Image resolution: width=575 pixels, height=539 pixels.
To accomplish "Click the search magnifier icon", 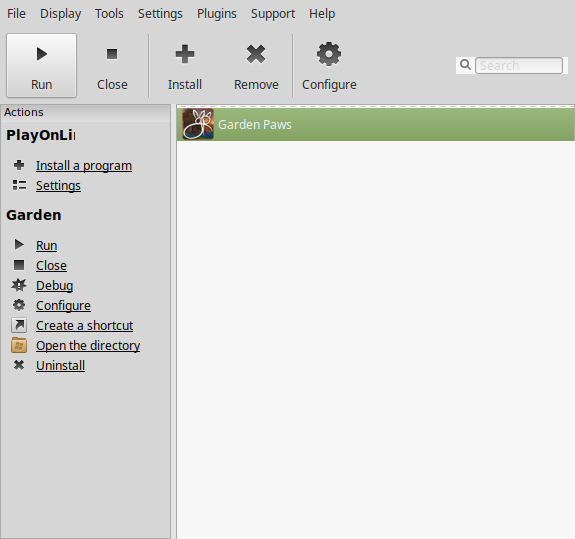I will (x=465, y=65).
